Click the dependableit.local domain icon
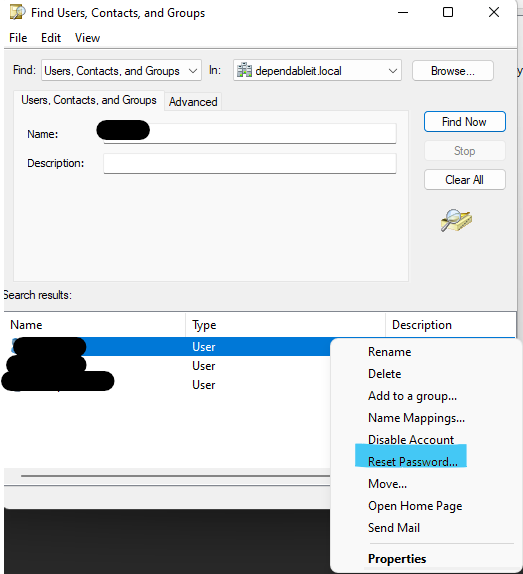 pos(244,70)
